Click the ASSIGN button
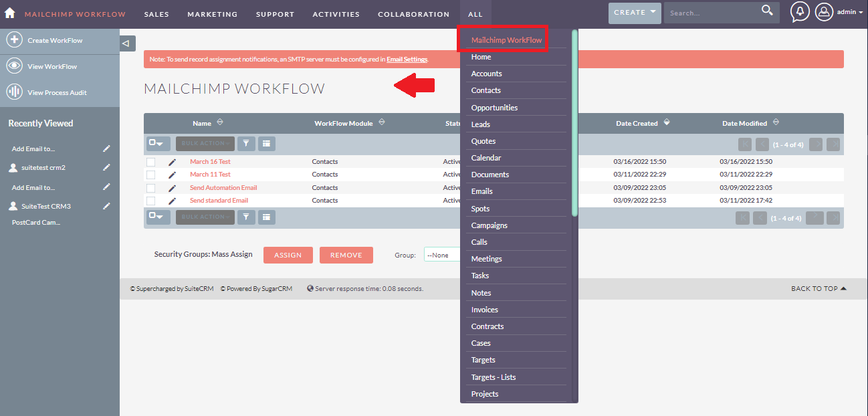This screenshot has width=868, height=416. tap(288, 255)
